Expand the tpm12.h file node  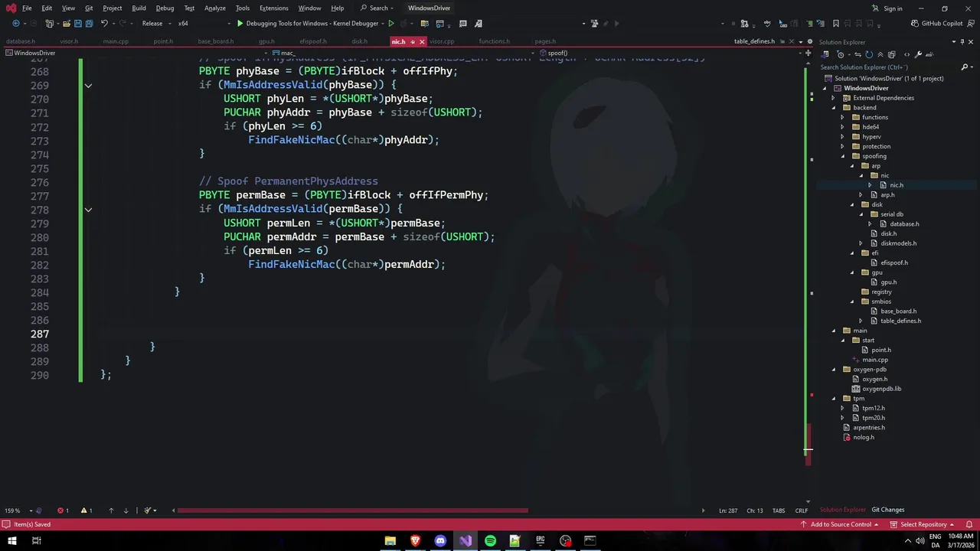coord(842,408)
